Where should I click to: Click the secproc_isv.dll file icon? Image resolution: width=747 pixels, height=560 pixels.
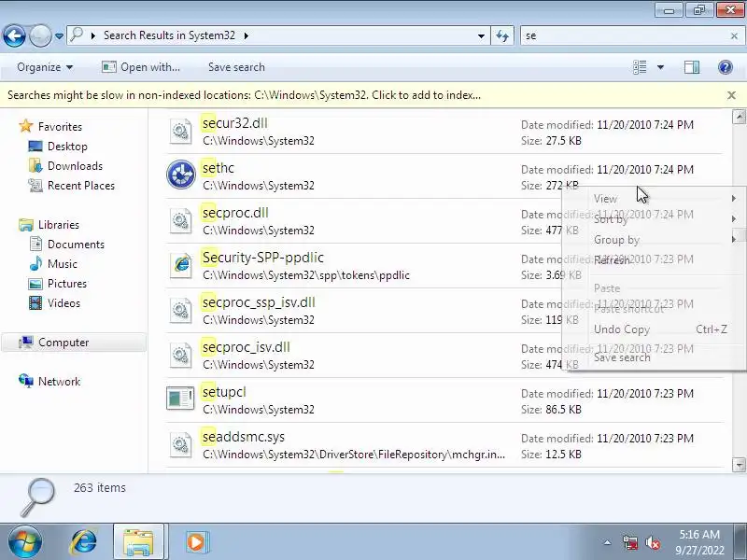(x=180, y=355)
